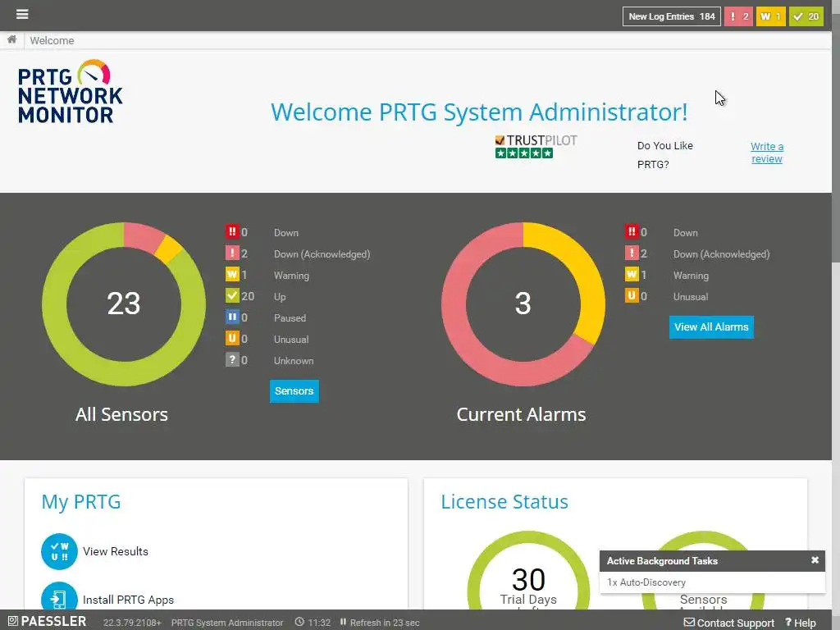Screen dimensions: 840x630
Task: Click the View All Alarms button
Action: [x=711, y=326]
